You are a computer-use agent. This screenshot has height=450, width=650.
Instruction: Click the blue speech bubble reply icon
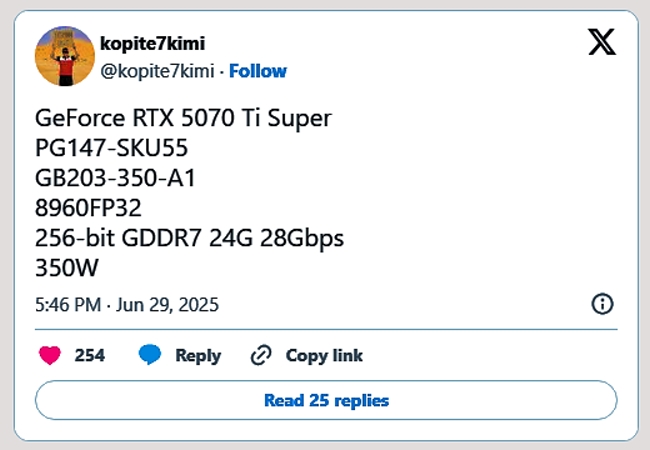(x=150, y=355)
